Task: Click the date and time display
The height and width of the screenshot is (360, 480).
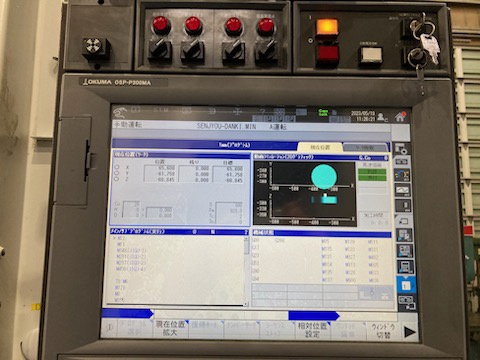Action: pyautogui.click(x=363, y=116)
